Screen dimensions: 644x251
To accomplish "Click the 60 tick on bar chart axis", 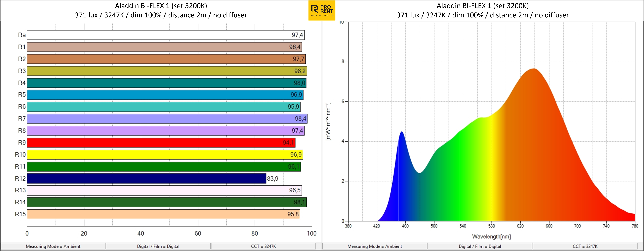I will pos(198,234).
